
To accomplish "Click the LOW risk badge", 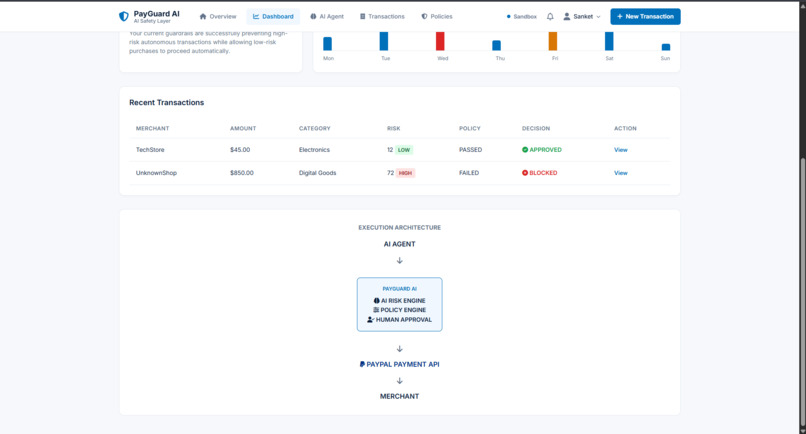I will coord(404,150).
